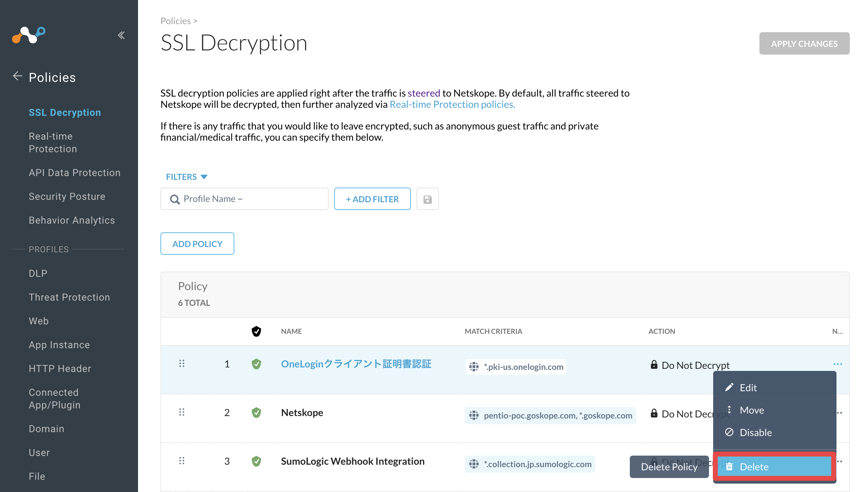Toggle the green shield status of OneLogin policy

tap(256, 364)
